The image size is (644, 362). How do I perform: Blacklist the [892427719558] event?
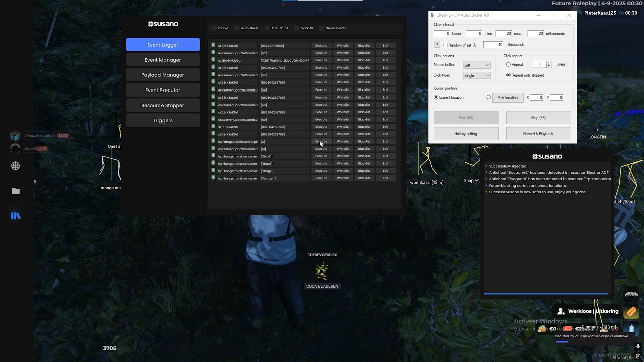click(x=364, y=46)
